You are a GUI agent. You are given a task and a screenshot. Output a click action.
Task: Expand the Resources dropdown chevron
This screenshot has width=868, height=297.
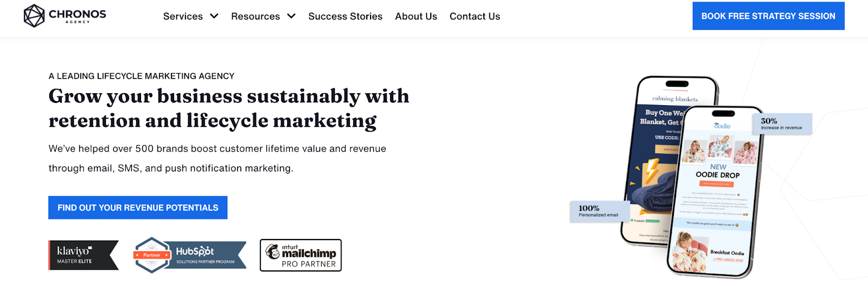pyautogui.click(x=291, y=16)
